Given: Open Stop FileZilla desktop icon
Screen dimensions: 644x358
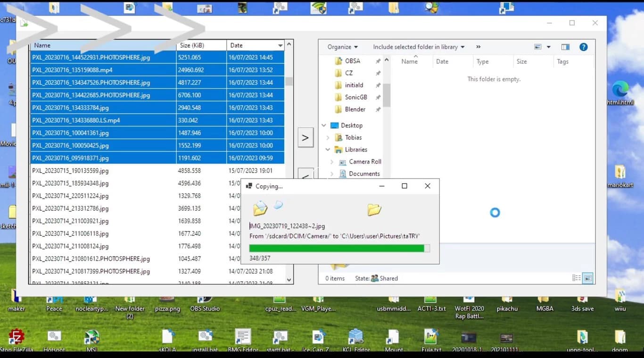Looking at the screenshot, I should 17,341.
